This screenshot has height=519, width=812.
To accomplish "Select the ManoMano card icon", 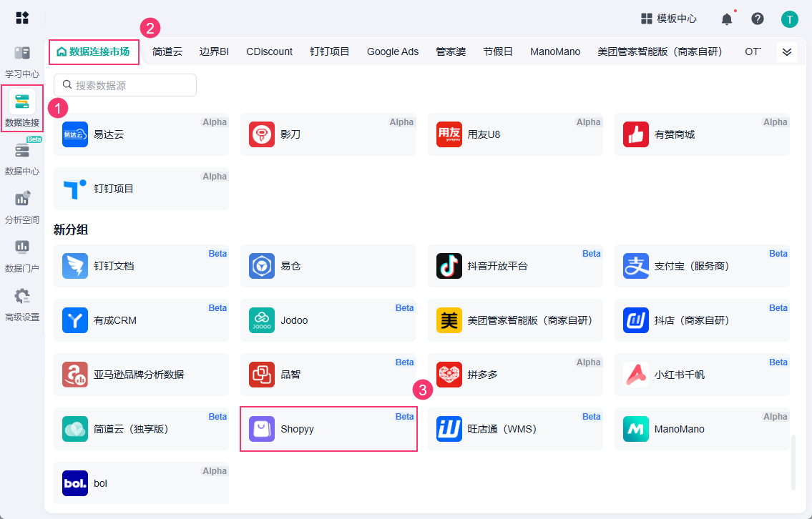I will click(x=636, y=429).
